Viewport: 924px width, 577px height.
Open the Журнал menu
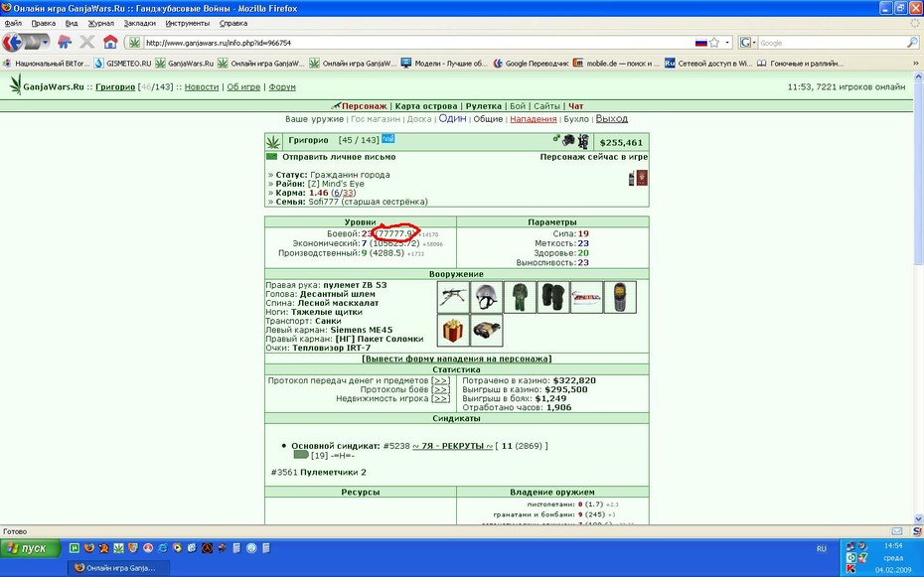[x=100, y=24]
